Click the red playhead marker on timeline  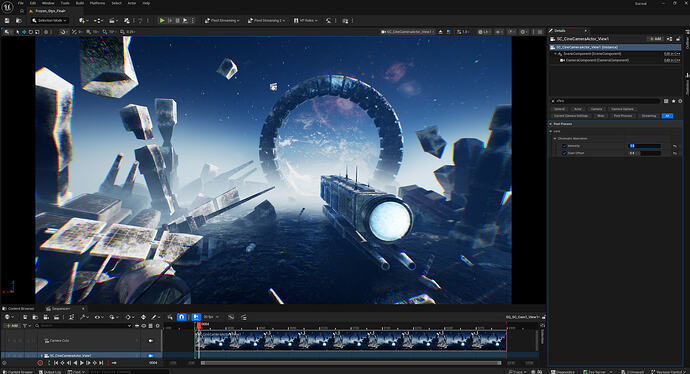point(199,326)
